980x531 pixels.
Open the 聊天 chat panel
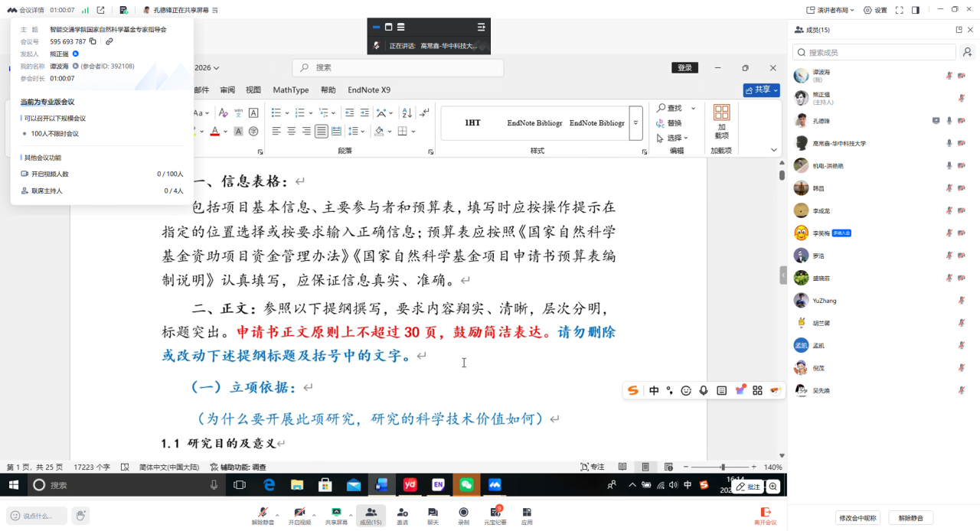point(433,513)
